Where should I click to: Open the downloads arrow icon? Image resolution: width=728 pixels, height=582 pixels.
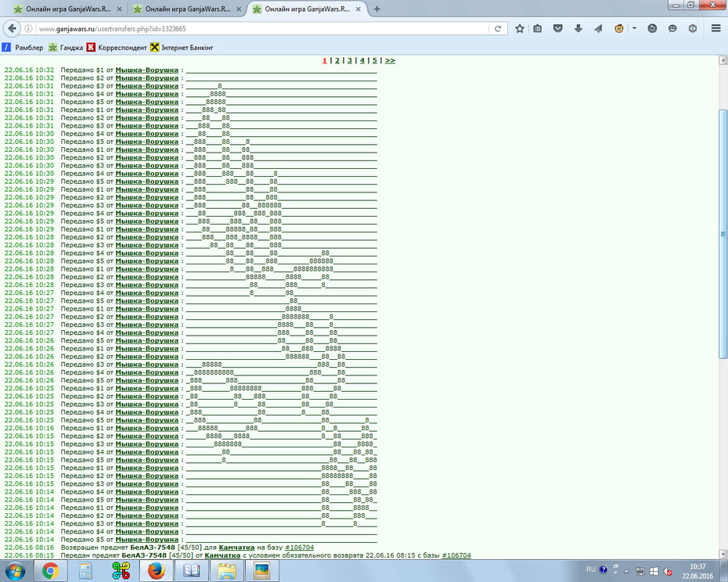(578, 29)
